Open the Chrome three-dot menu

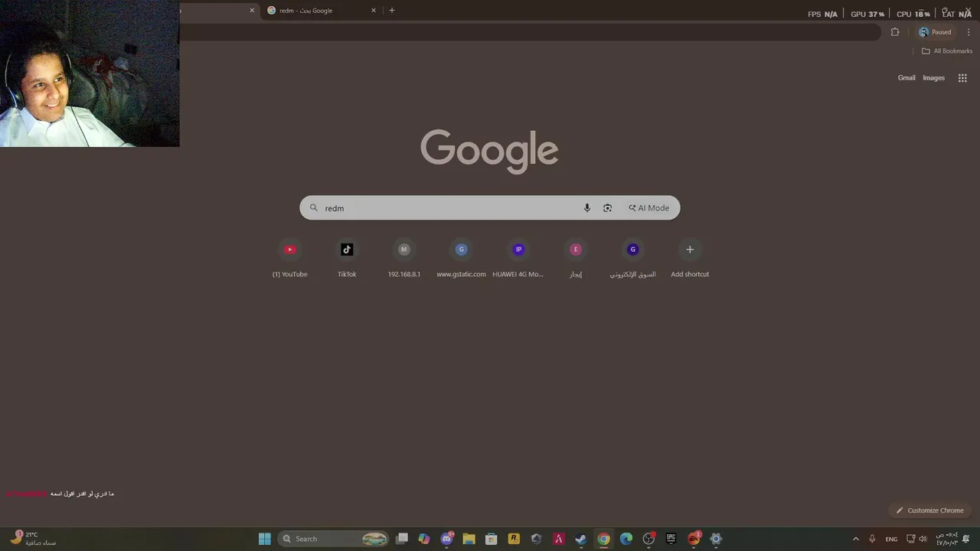click(x=969, y=32)
